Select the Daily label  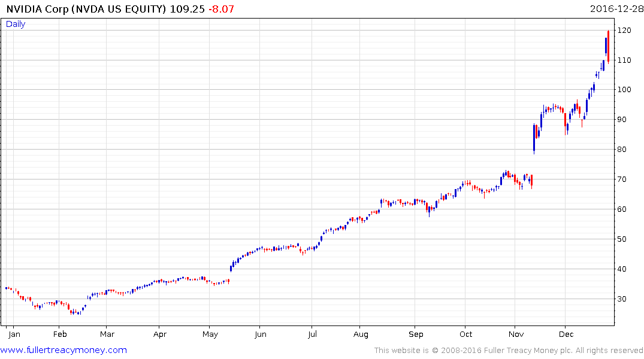(x=16, y=24)
